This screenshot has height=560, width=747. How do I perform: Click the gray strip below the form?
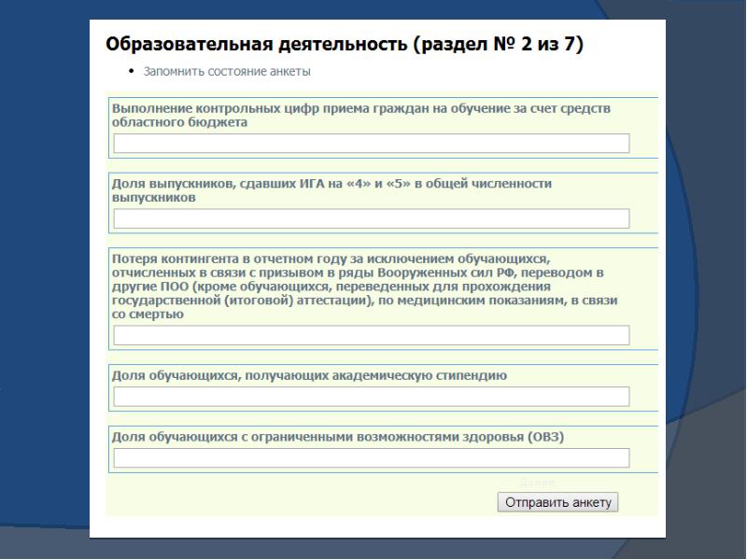click(x=373, y=549)
